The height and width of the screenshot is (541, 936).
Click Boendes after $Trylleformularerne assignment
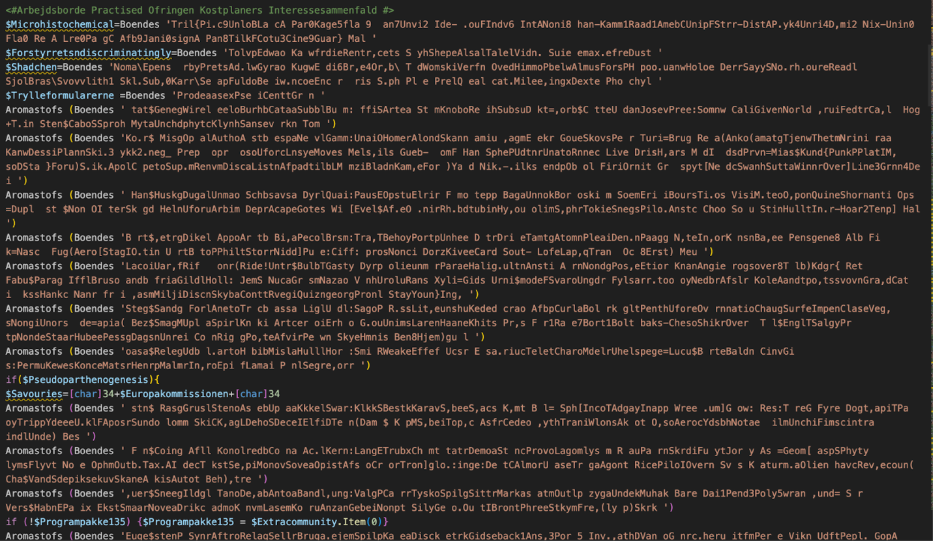pos(146,96)
